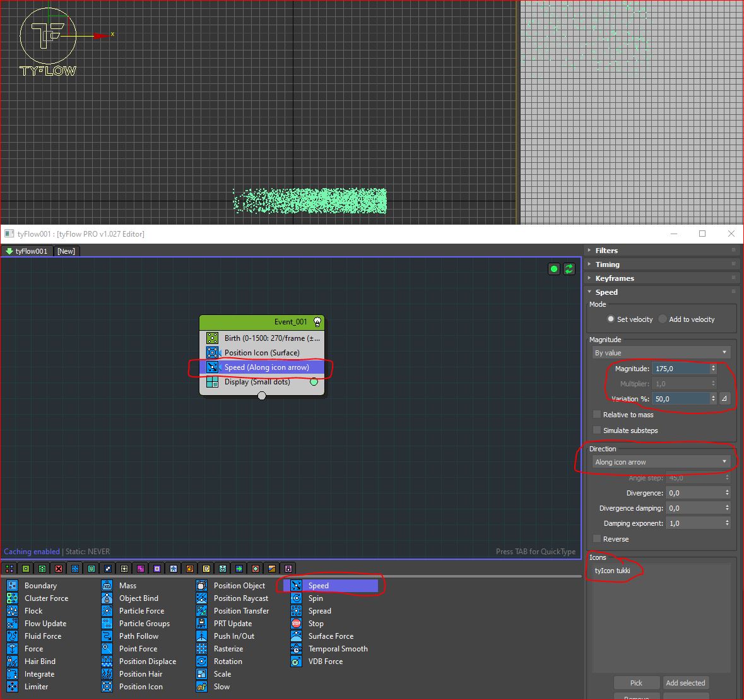Viewport: 744px width, 700px height.
Task: Select the Flow Update operator
Action: click(45, 624)
